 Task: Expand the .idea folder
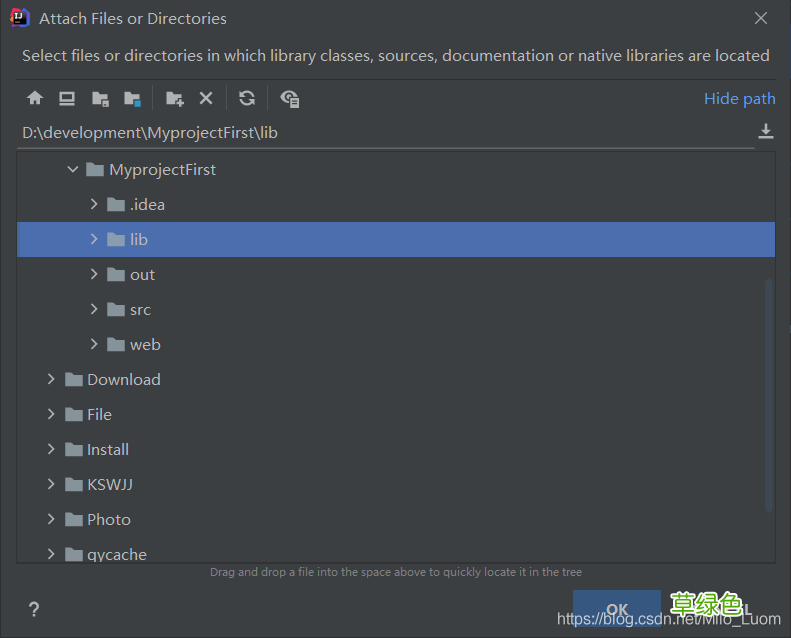tap(94, 205)
